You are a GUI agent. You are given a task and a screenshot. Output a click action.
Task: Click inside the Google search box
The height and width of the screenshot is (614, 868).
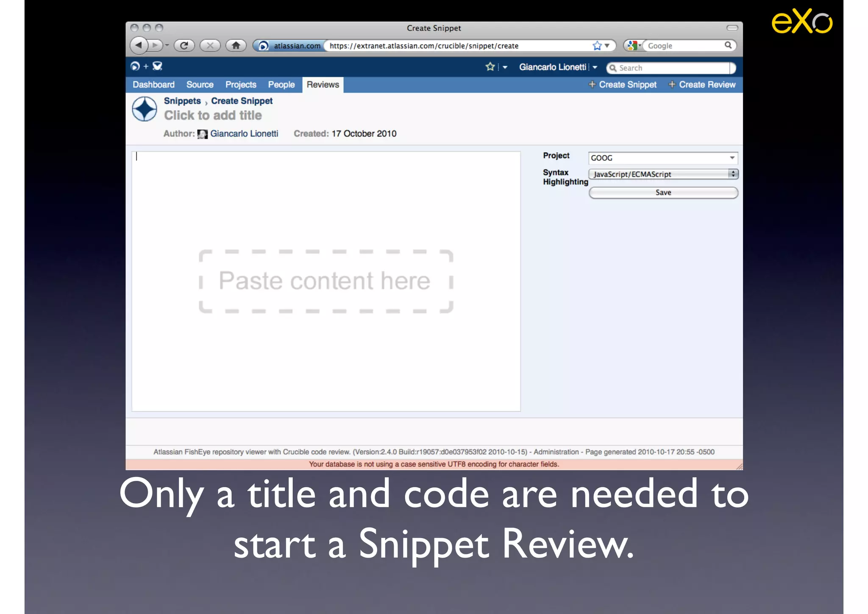[x=682, y=45]
